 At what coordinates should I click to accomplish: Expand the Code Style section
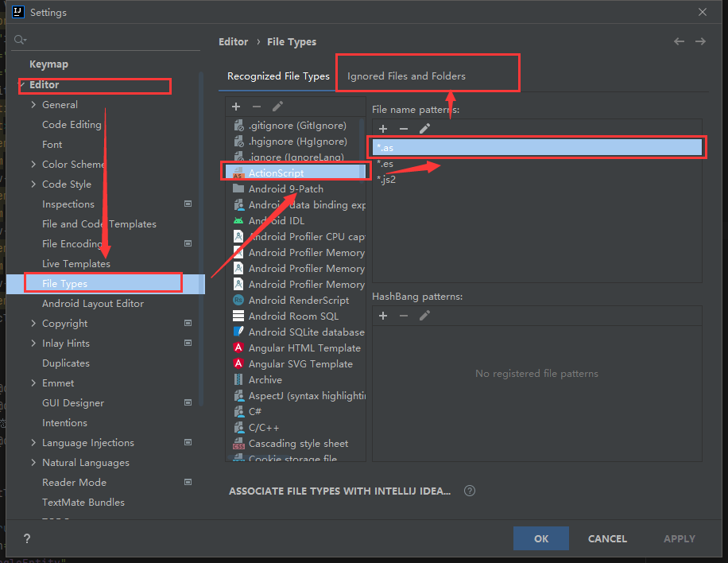pyautogui.click(x=33, y=184)
